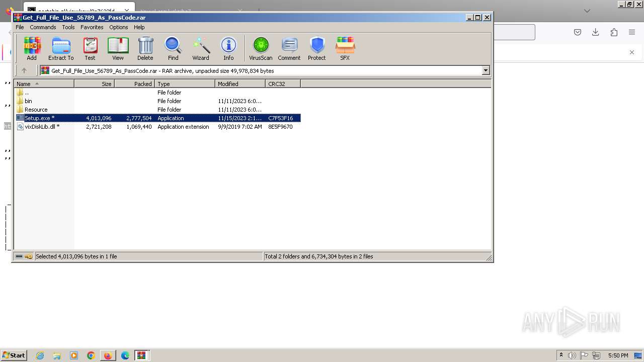Open the Firefox hamburger menu
The width and height of the screenshot is (644, 362).
(632, 32)
